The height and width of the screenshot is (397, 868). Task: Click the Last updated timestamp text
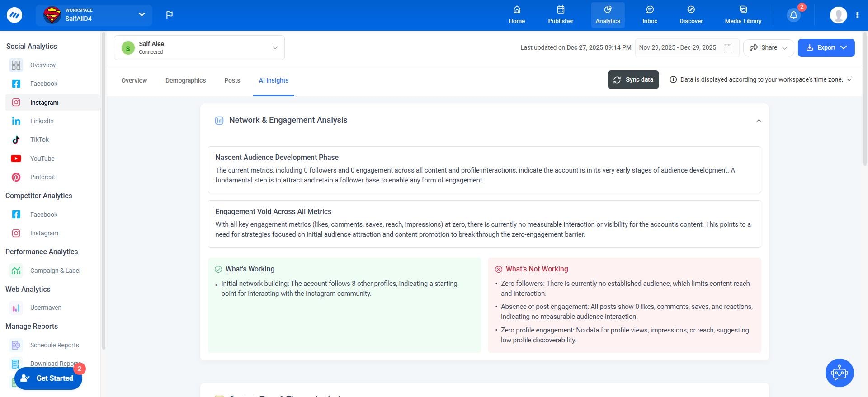coord(576,47)
